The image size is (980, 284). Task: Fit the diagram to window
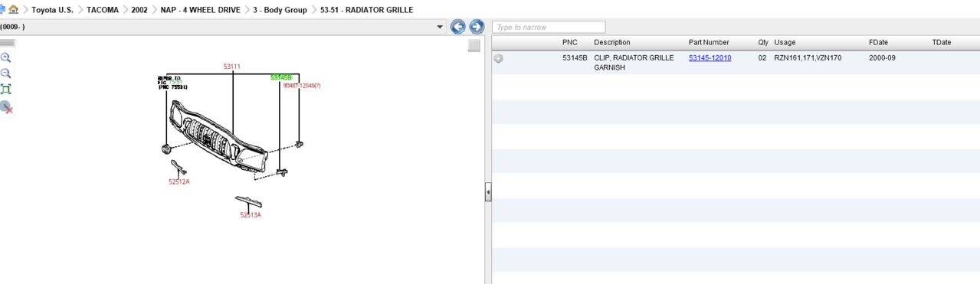(6, 90)
